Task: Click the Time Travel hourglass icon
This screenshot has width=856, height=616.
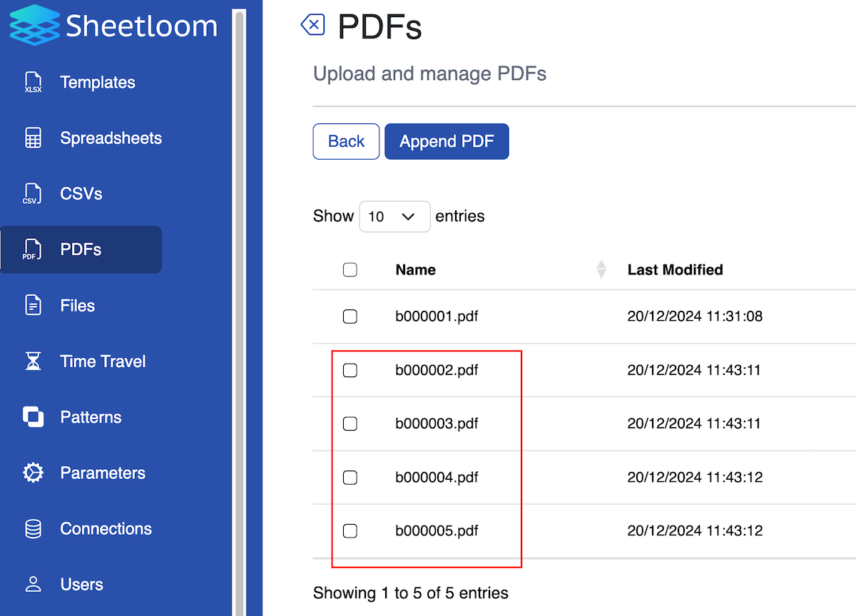Action: [32, 361]
